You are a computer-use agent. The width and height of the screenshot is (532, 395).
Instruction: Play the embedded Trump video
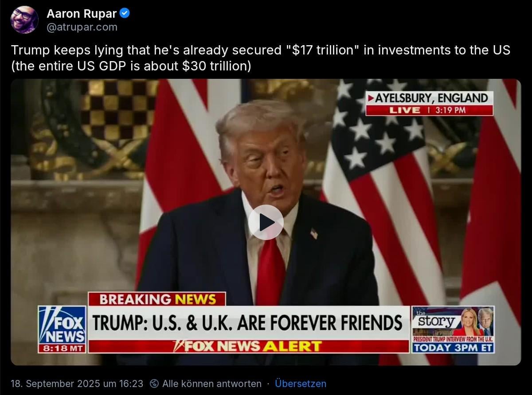click(x=266, y=222)
